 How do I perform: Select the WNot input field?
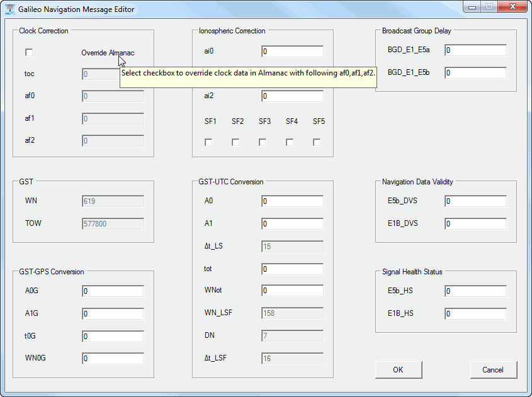(x=293, y=291)
